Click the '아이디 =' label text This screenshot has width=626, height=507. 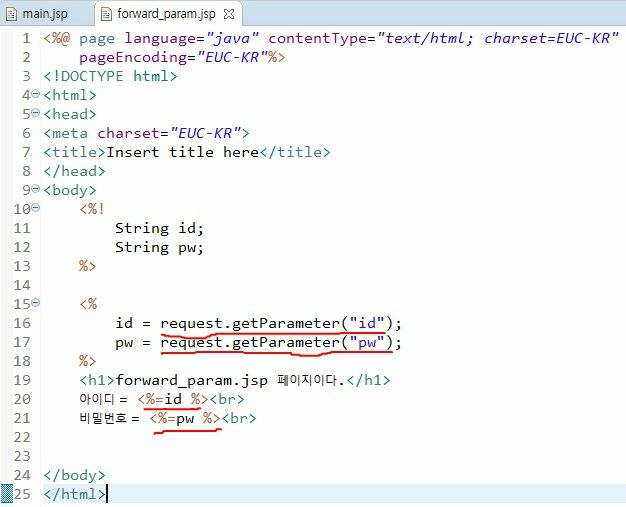103,399
